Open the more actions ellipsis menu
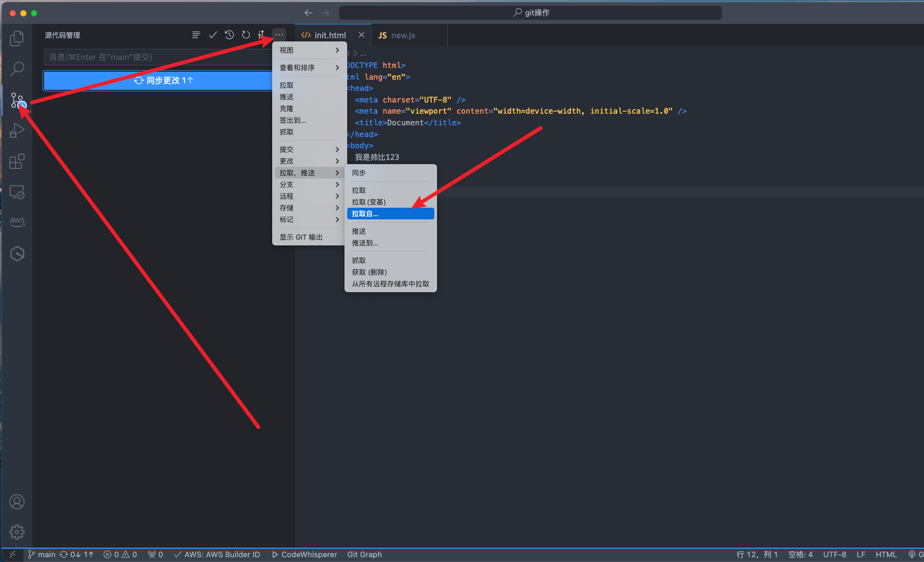Viewport: 924px width, 562px height. [x=279, y=35]
